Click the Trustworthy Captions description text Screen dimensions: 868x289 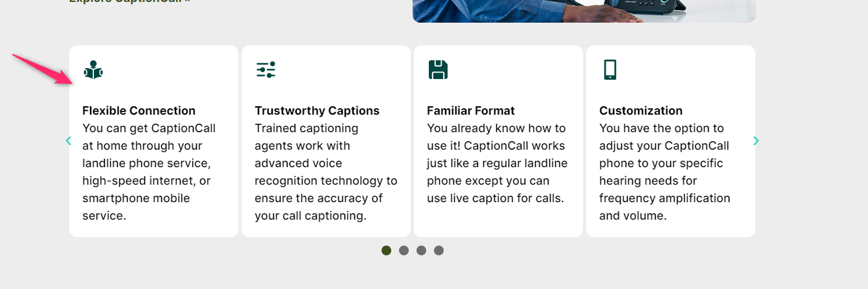(326, 172)
